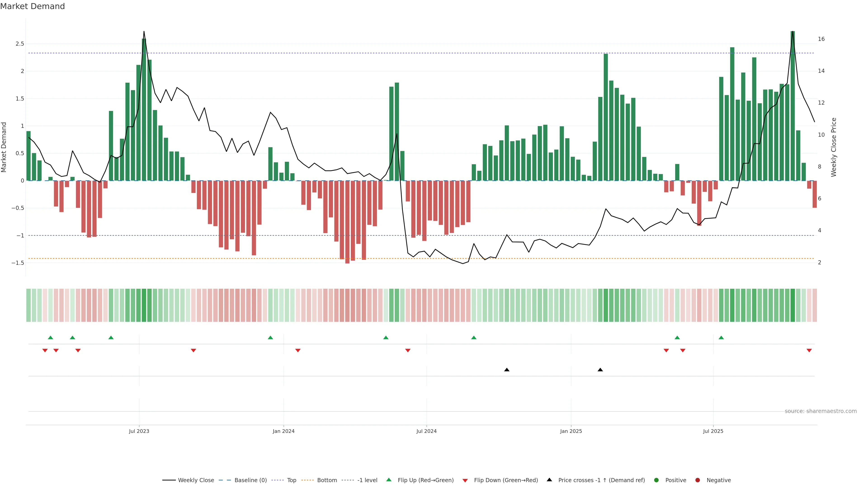
Task: Click the green Flip Up legend triangle
Action: pos(389,480)
